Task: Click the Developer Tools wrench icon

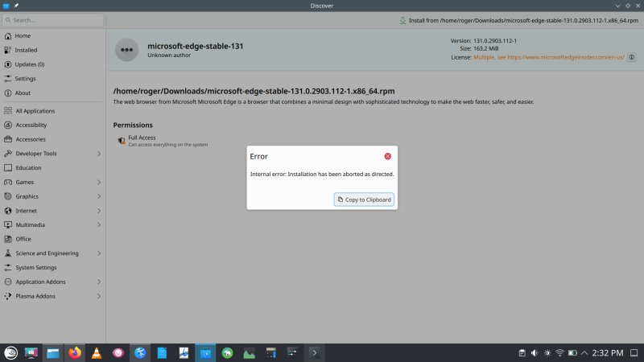Action: [8, 154]
